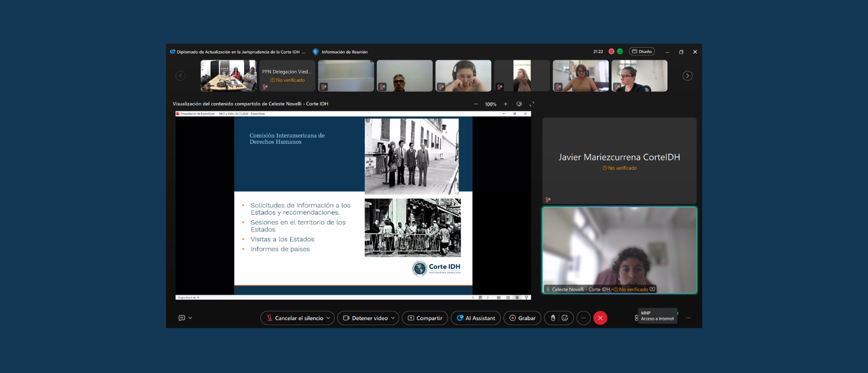Click the closed captions icon
This screenshot has width=868, height=373.
(182, 318)
